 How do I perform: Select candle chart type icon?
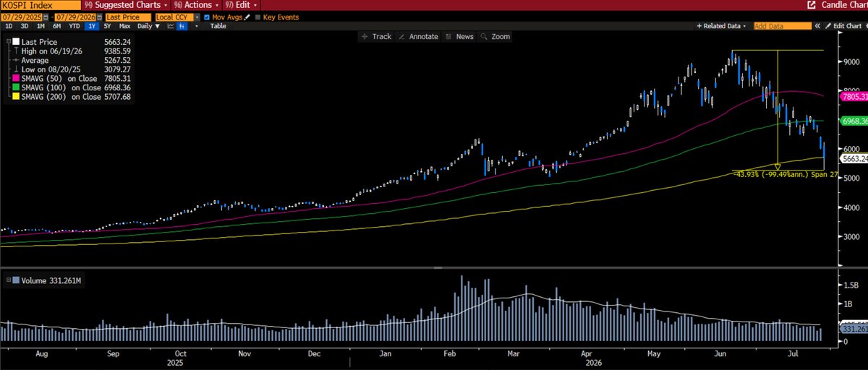[182, 26]
